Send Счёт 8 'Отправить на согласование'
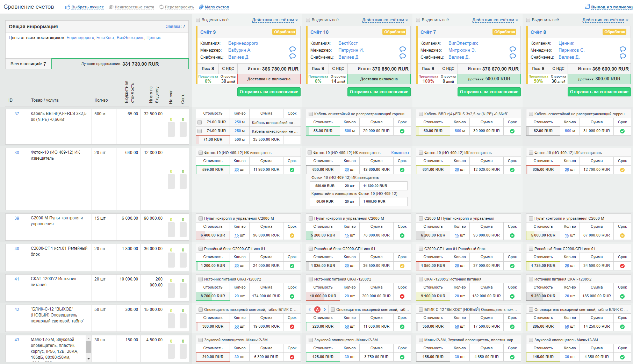The width and height of the screenshot is (633, 364). [599, 92]
